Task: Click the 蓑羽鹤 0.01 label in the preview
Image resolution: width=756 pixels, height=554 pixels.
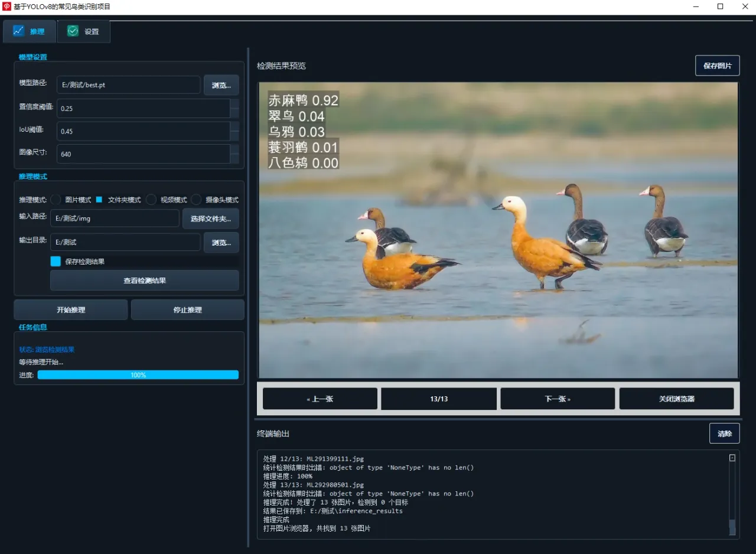Action: point(304,147)
